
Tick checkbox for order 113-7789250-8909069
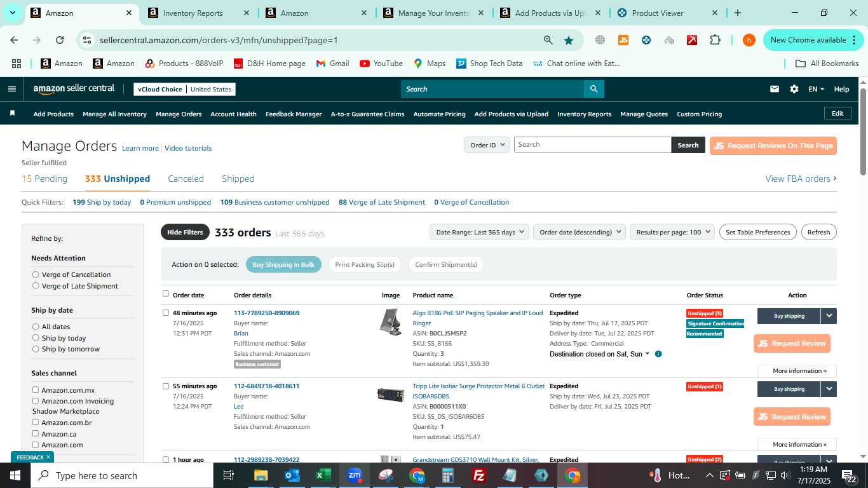coord(166,313)
